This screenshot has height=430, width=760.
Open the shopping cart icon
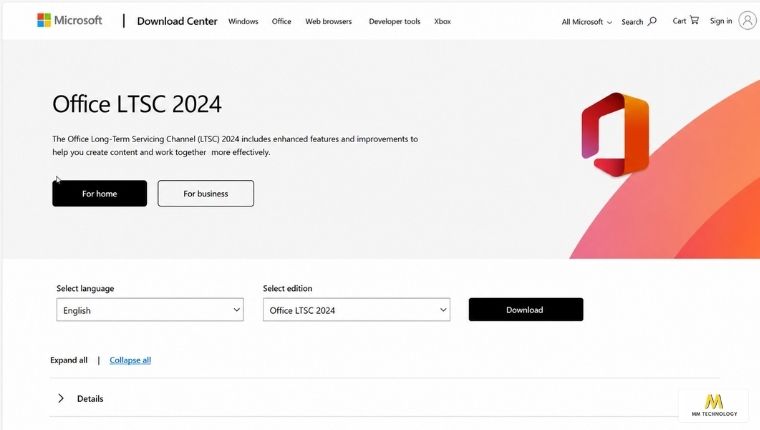point(695,20)
